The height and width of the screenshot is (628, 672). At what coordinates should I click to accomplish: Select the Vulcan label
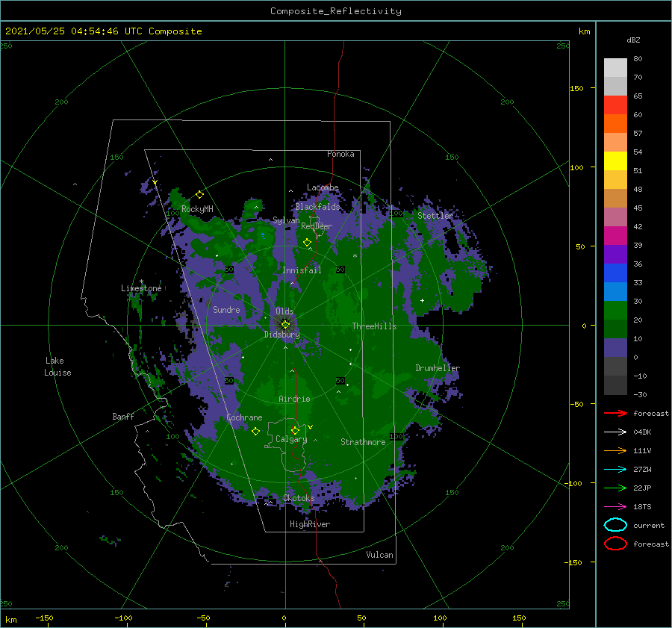tap(379, 555)
